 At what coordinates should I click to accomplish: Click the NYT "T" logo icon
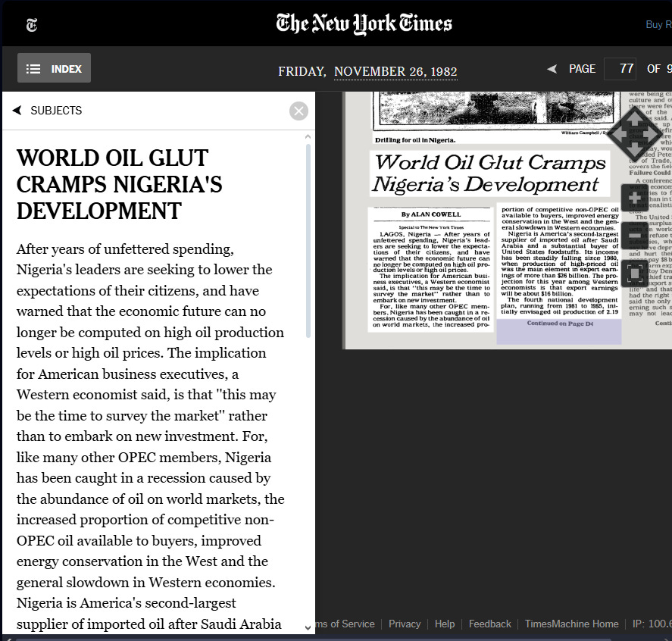(x=32, y=25)
